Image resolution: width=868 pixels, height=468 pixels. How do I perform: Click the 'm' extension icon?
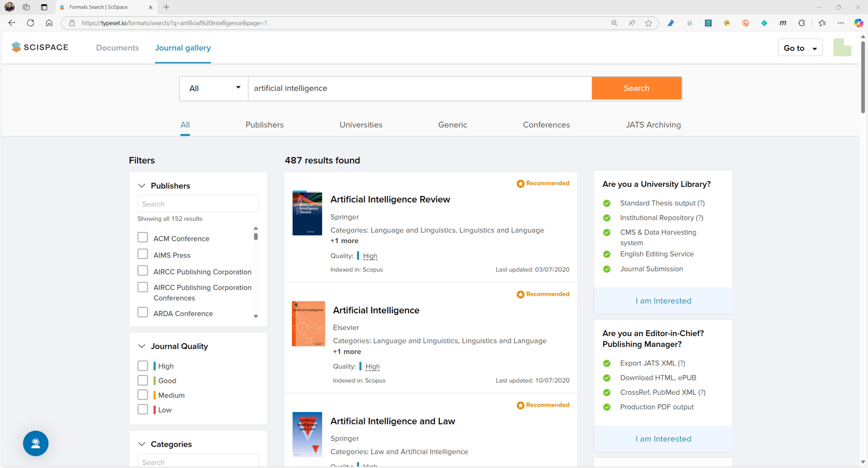pyautogui.click(x=783, y=23)
